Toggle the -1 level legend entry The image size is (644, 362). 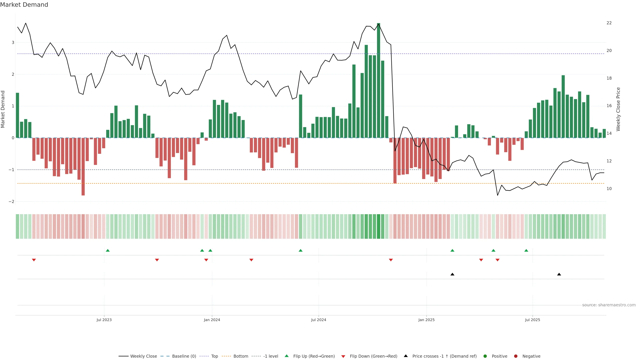[x=271, y=356]
